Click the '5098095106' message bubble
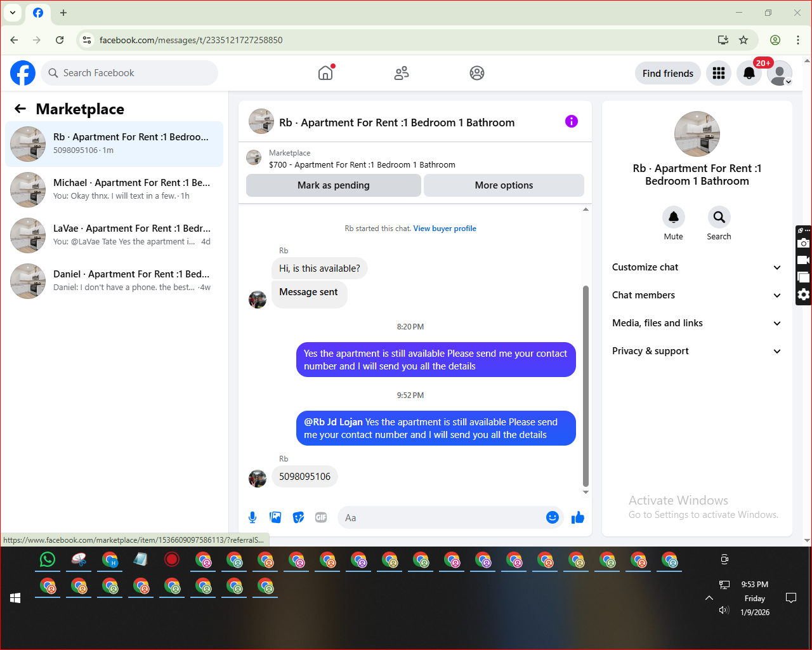The image size is (812, 650). point(304,477)
